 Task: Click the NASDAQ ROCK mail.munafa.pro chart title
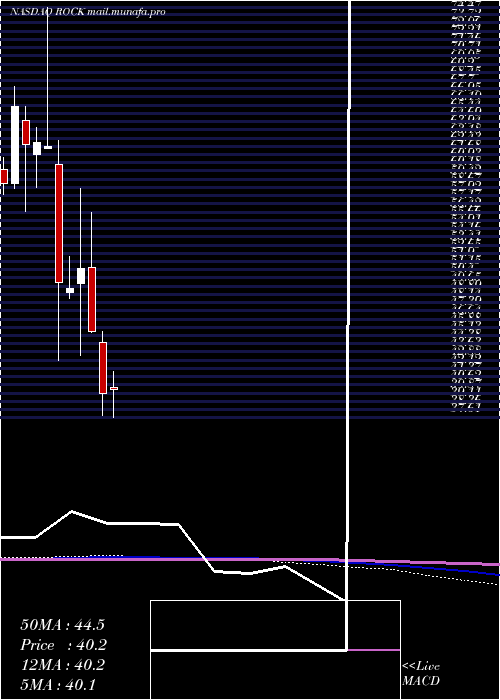coord(88,12)
